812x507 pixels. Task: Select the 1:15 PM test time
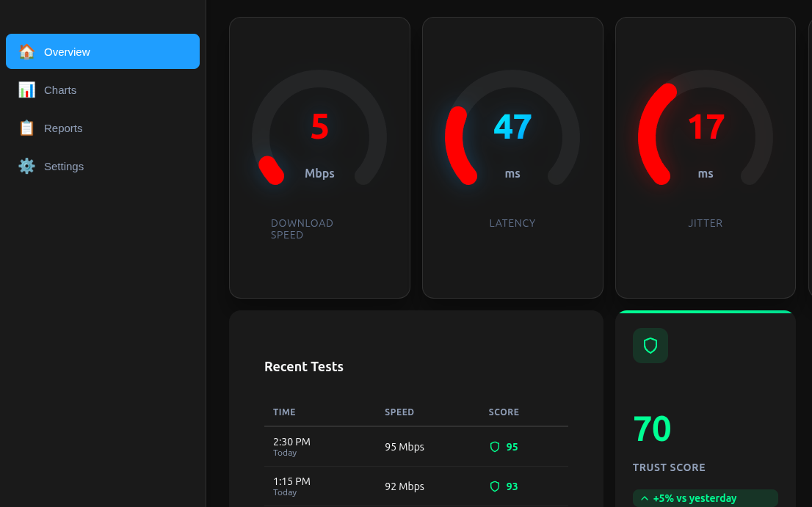291,481
